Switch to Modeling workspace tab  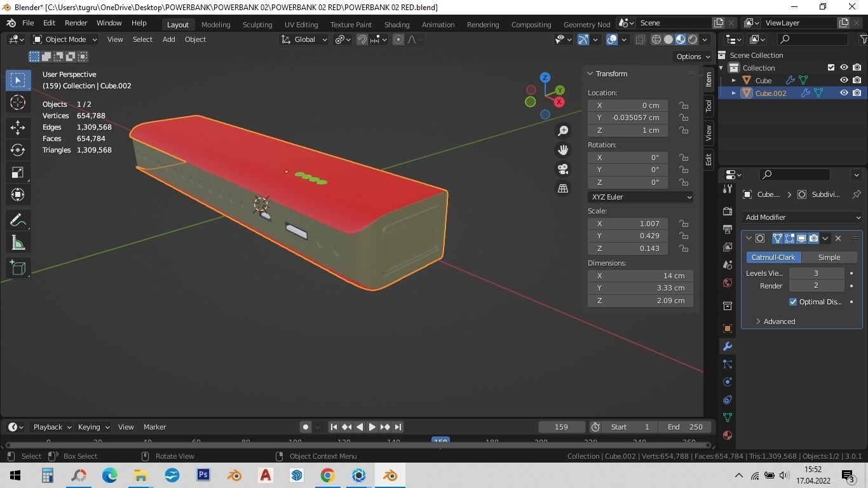[x=215, y=24]
